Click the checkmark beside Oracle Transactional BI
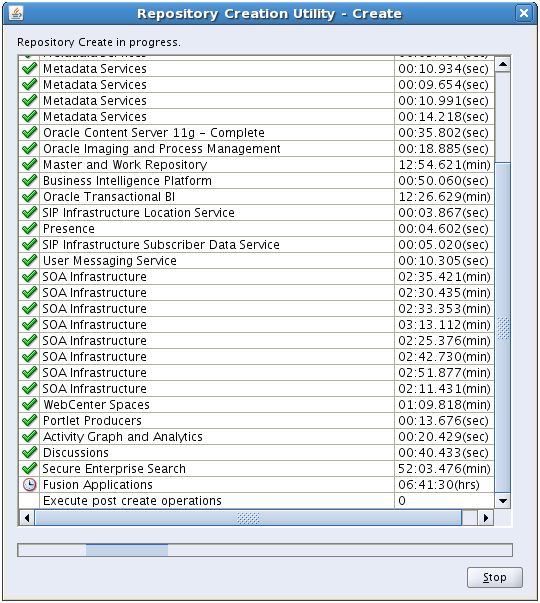This screenshot has width=540, height=603. 30,197
